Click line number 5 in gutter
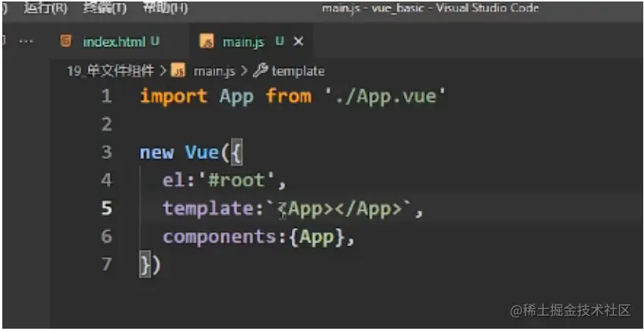Viewport: 644px width, 331px height. (x=106, y=208)
